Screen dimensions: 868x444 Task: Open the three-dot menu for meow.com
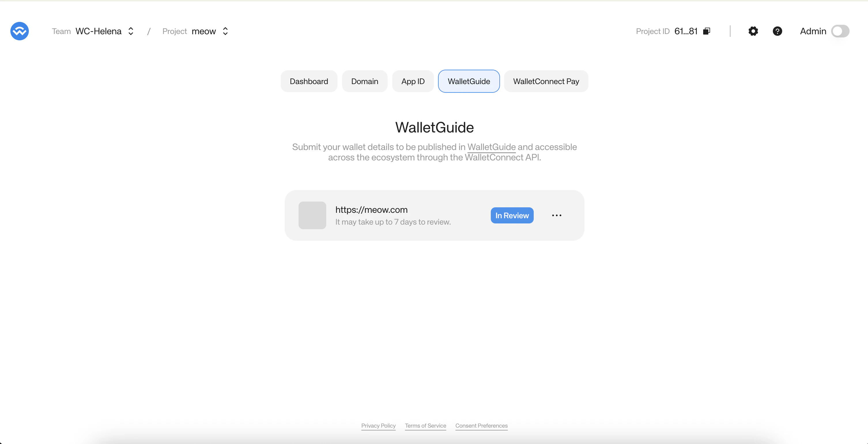[x=556, y=215]
